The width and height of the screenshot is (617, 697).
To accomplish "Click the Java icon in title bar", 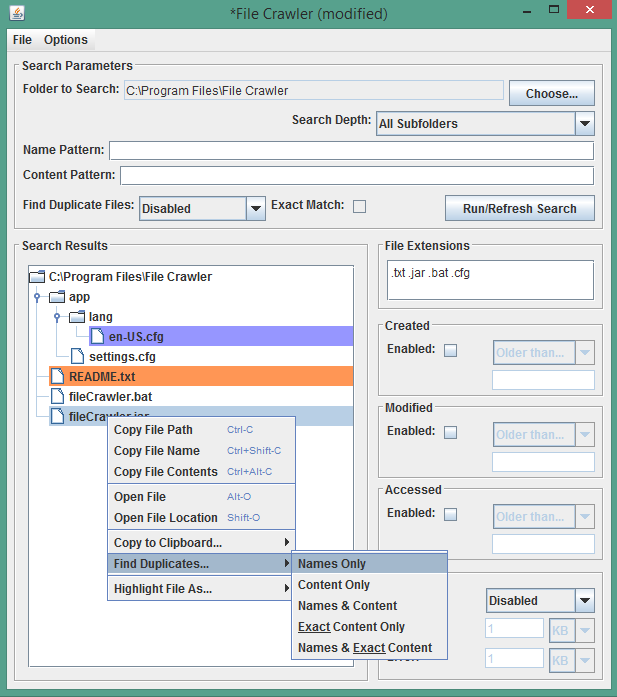I will tap(16, 14).
